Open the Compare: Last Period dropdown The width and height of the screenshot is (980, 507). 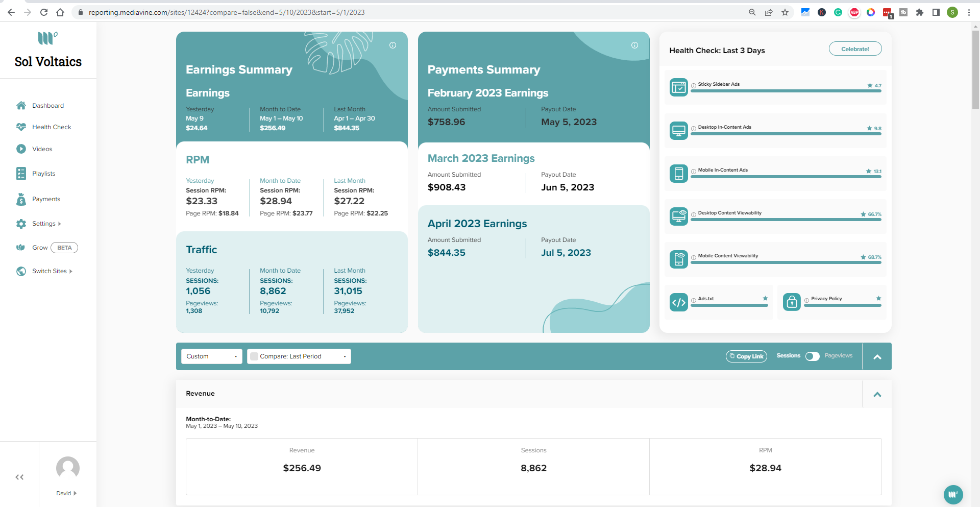299,356
